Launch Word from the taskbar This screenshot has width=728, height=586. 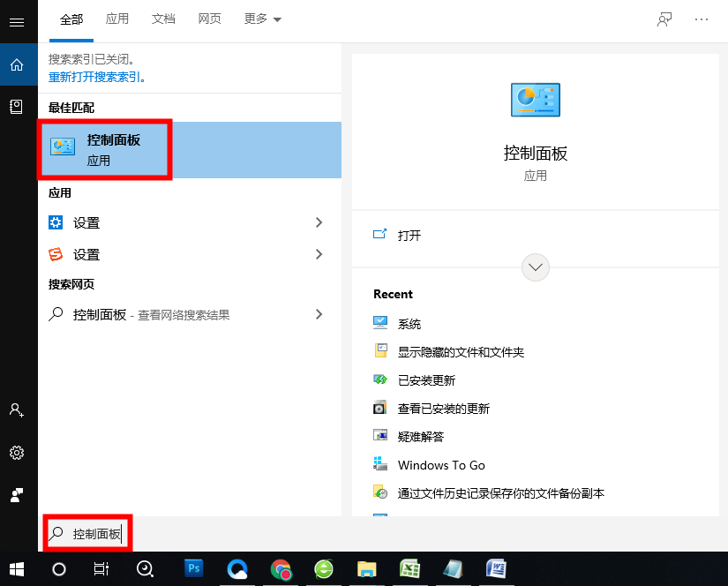pos(496,569)
